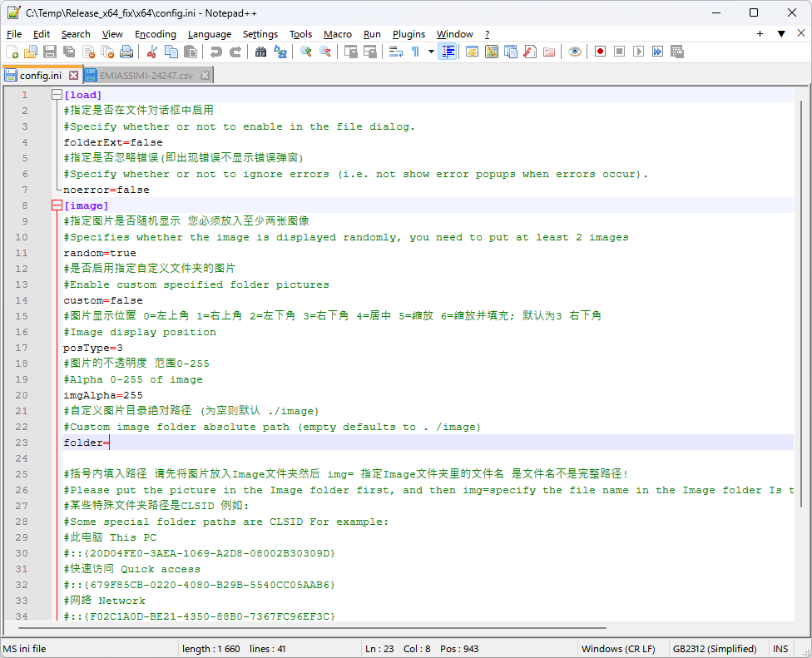Screen dimensions: 812x658
Task: Open the Tools menu
Action: [x=301, y=34]
